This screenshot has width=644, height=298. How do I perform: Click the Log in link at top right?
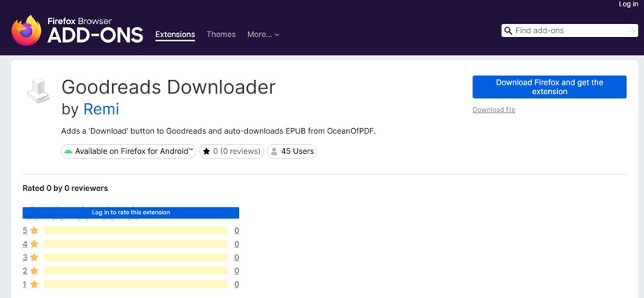tap(629, 4)
